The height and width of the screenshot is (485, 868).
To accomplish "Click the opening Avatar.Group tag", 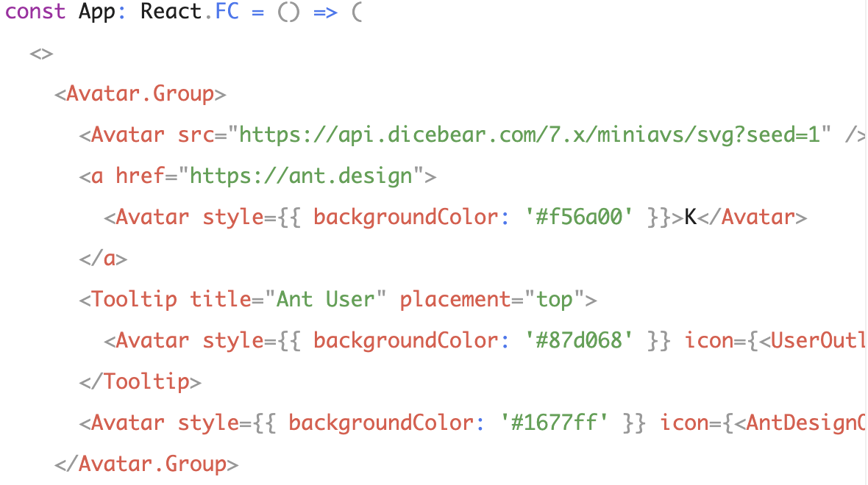I will click(x=140, y=93).
